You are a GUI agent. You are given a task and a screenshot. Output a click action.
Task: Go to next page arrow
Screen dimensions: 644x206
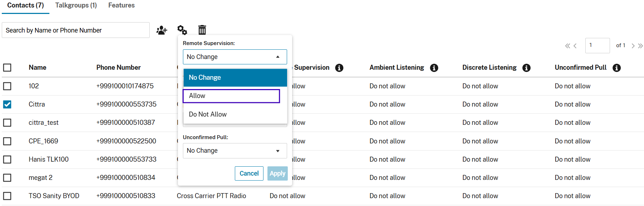633,46
